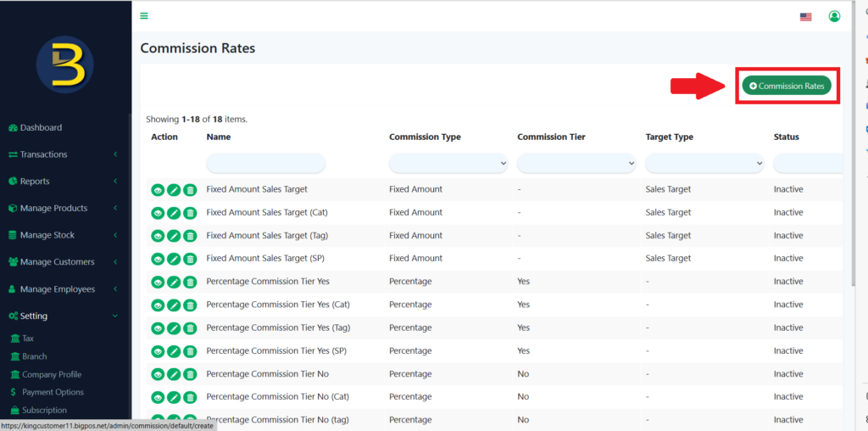Click the green Commission Rates add button
868x431 pixels.
click(787, 86)
